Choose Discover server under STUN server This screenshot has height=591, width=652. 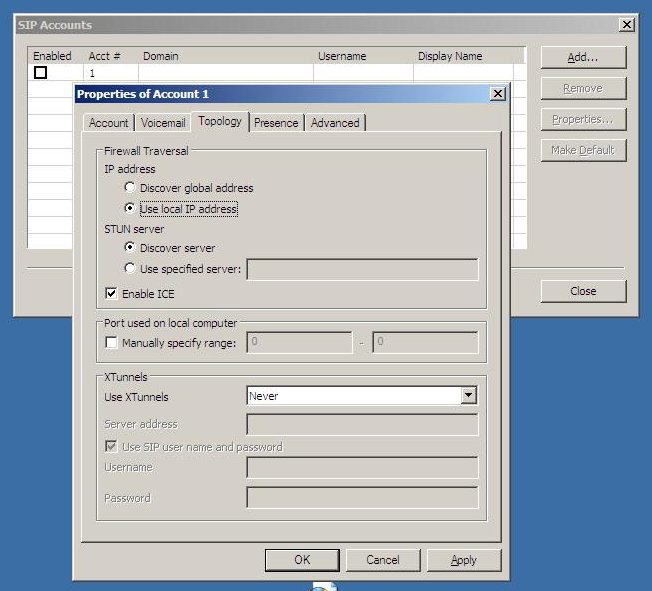(x=130, y=248)
